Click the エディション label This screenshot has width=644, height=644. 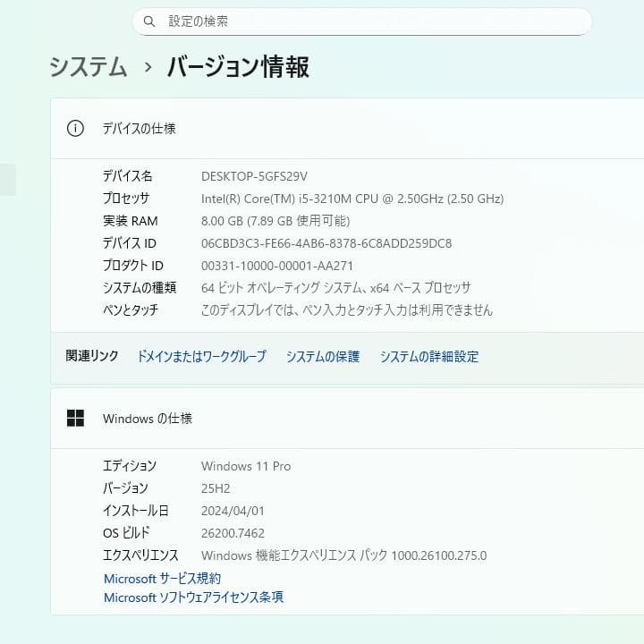click(x=130, y=466)
